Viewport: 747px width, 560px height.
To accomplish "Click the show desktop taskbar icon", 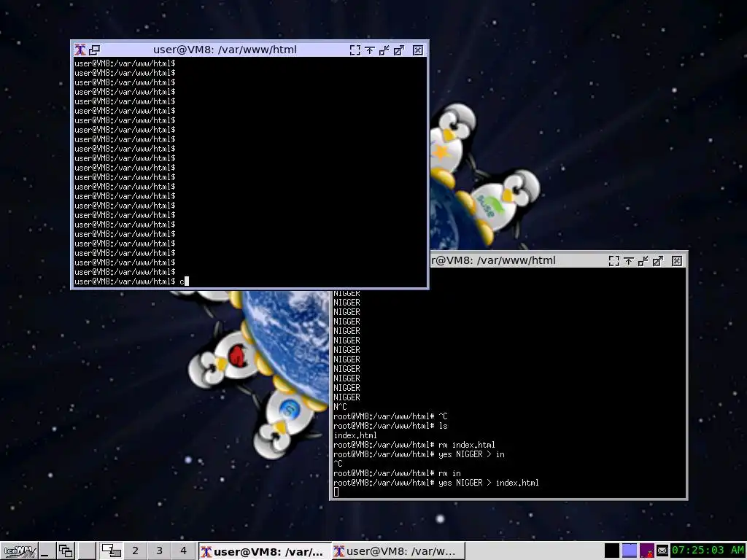I will point(46,551).
